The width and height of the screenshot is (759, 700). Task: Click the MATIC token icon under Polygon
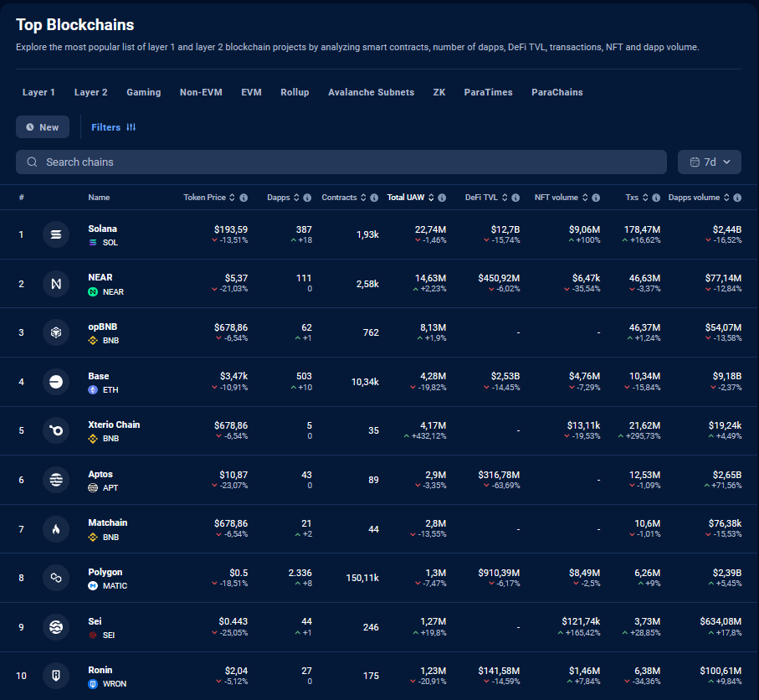pyautogui.click(x=93, y=585)
